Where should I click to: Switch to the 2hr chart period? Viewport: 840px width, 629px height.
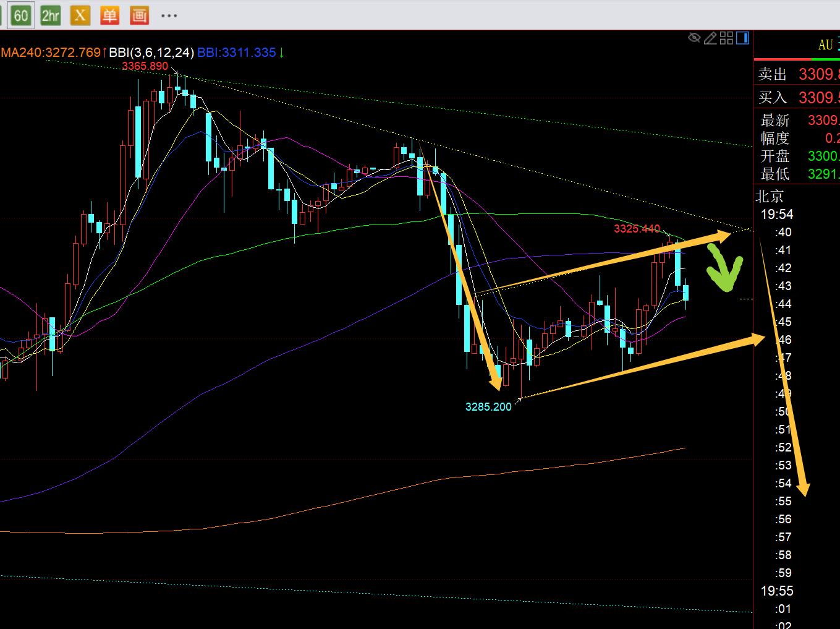click(51, 15)
